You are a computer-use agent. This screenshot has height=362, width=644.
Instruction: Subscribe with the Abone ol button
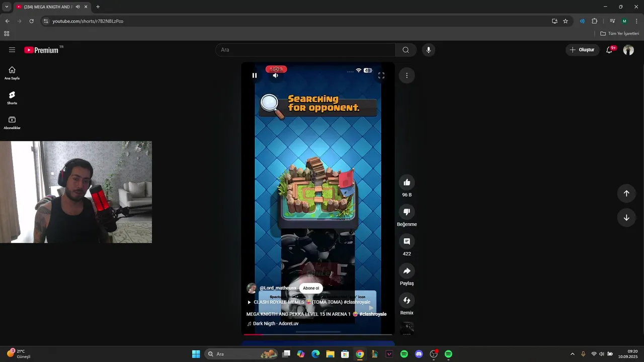311,288
